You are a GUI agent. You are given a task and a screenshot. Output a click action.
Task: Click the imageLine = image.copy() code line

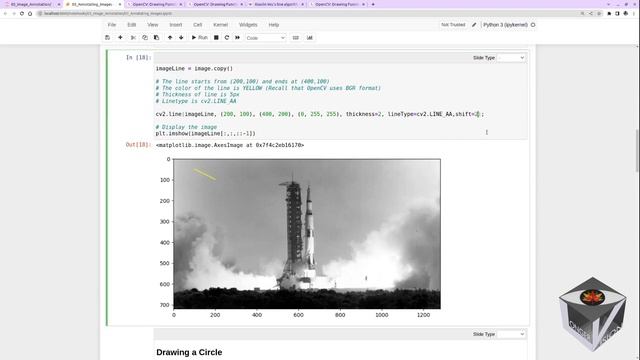pos(194,69)
